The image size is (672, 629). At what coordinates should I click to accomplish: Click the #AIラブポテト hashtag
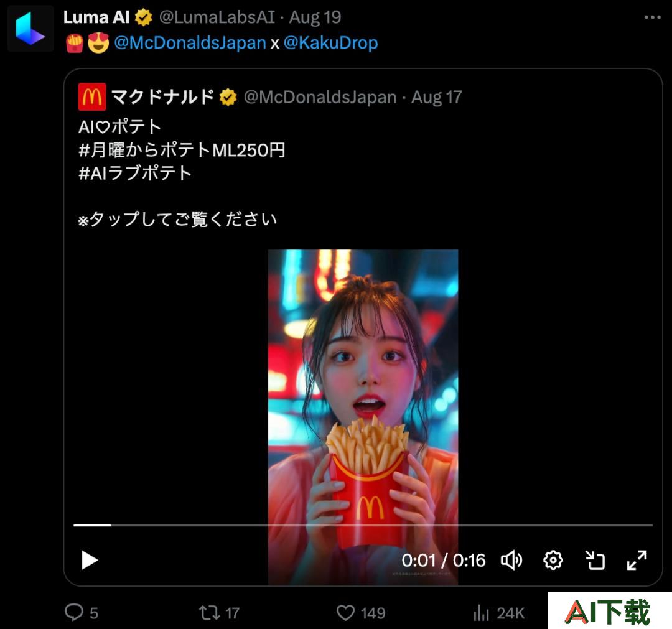click(x=134, y=173)
